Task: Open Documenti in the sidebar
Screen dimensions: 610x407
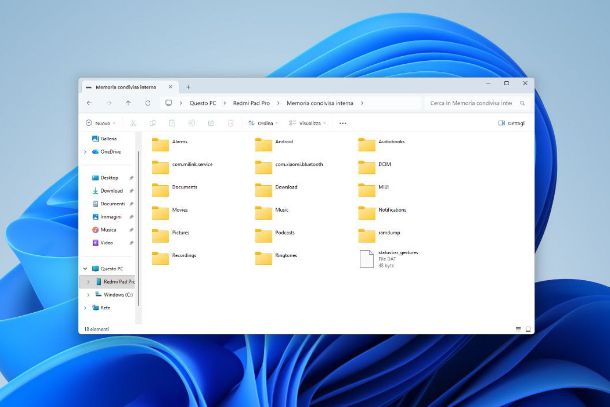Action: pos(109,204)
